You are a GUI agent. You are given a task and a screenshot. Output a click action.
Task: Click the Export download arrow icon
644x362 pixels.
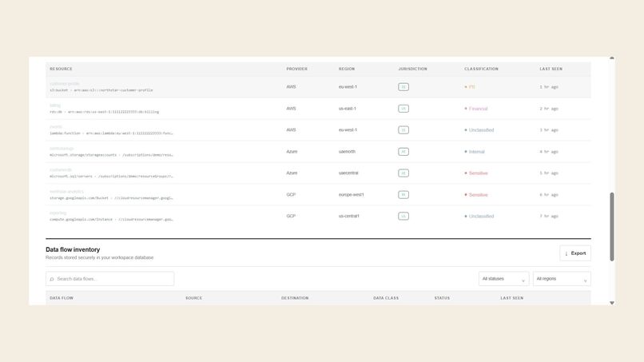click(x=566, y=253)
